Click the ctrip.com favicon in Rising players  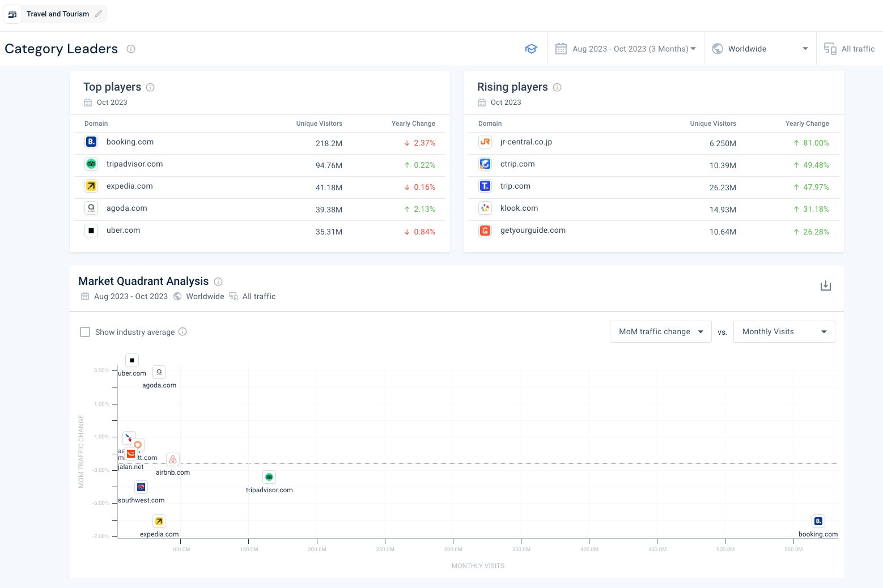pyautogui.click(x=485, y=164)
